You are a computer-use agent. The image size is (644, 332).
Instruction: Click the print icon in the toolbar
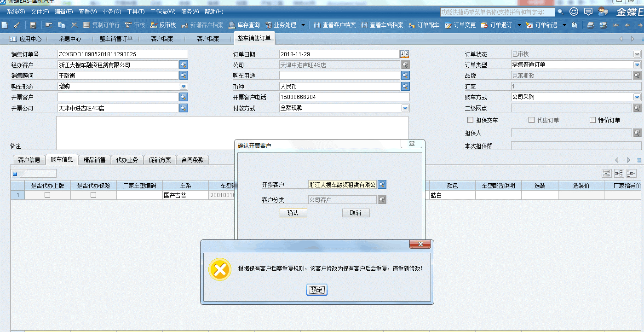(x=591, y=25)
